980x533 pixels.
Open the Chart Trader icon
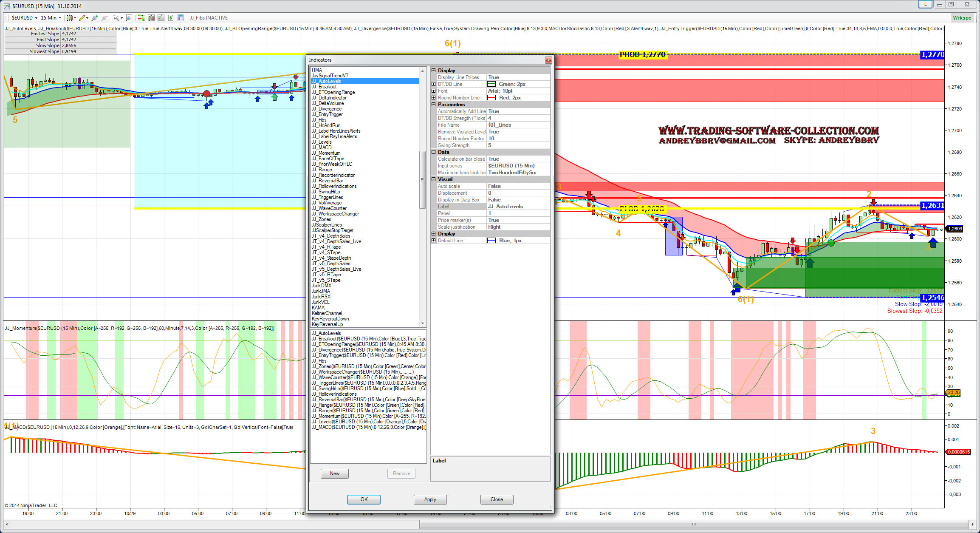click(x=141, y=18)
